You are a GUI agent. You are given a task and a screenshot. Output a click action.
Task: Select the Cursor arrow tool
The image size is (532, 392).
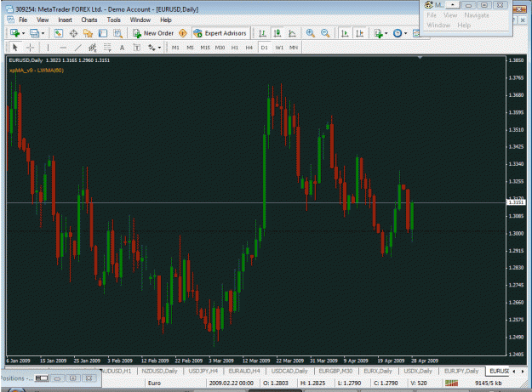[x=14, y=48]
